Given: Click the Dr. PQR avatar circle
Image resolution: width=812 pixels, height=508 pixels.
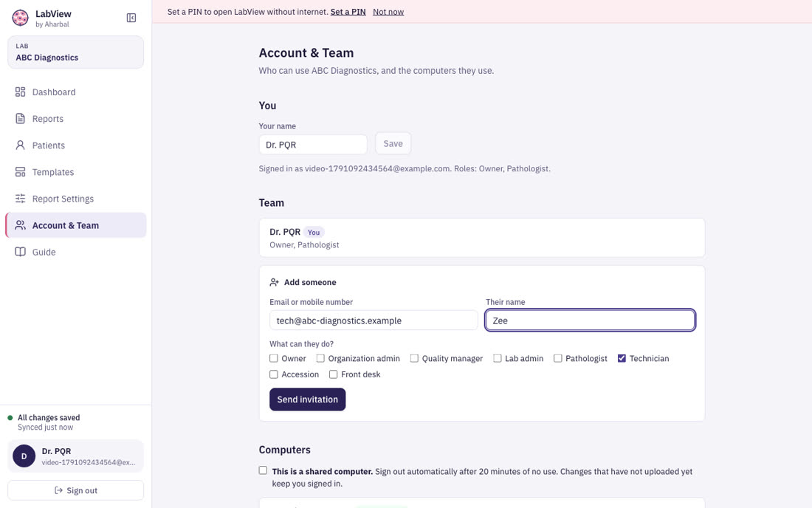Looking at the screenshot, I should coord(24,456).
